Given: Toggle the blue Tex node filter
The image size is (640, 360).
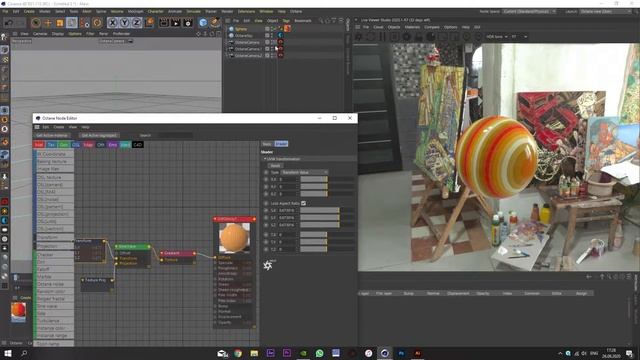Looking at the screenshot, I should point(51,144).
